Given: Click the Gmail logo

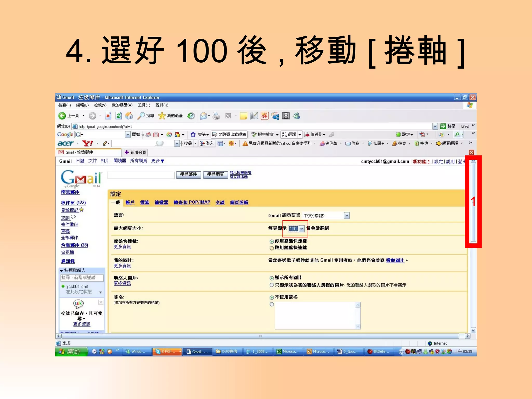Looking at the screenshot, I should (x=81, y=178).
